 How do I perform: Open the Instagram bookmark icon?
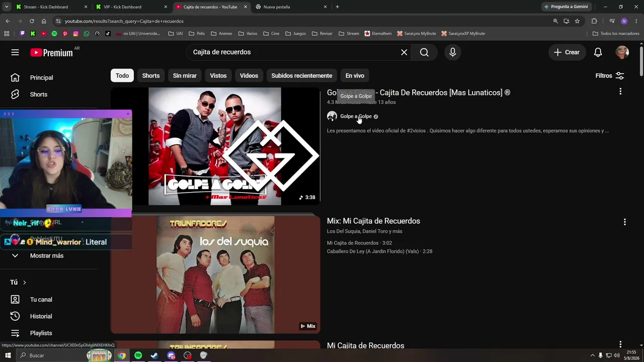pos(76,34)
